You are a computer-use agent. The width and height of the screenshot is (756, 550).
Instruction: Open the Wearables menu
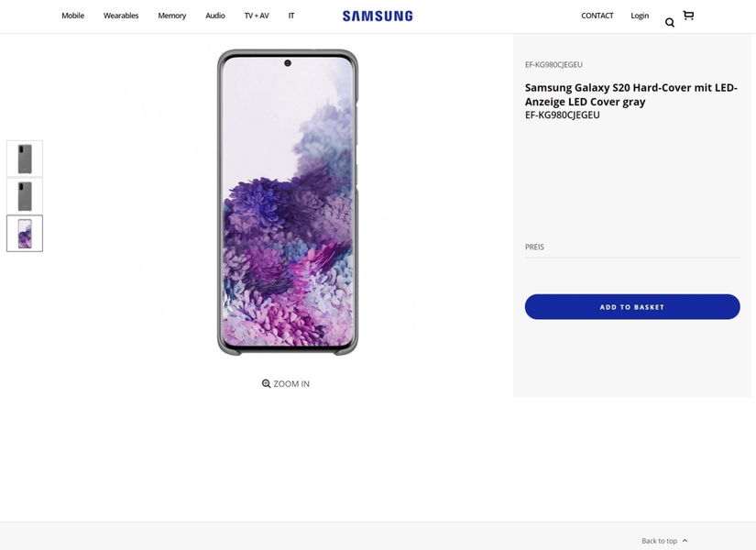click(121, 16)
